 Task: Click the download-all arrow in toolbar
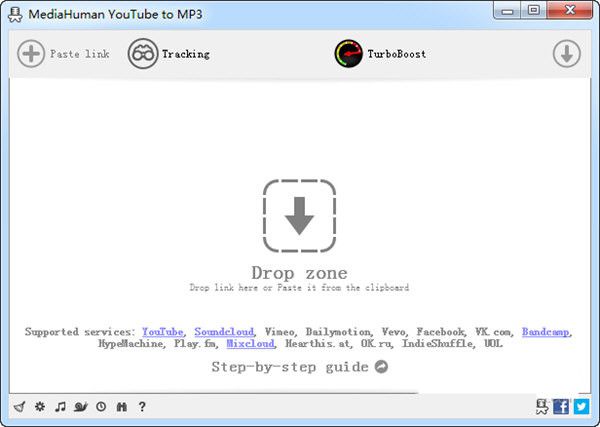567,54
